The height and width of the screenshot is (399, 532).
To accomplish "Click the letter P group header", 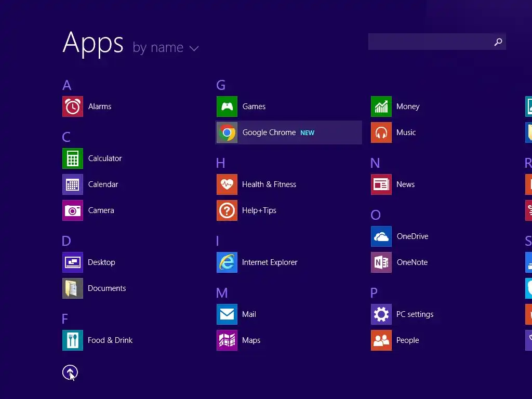I will pyautogui.click(x=374, y=293).
